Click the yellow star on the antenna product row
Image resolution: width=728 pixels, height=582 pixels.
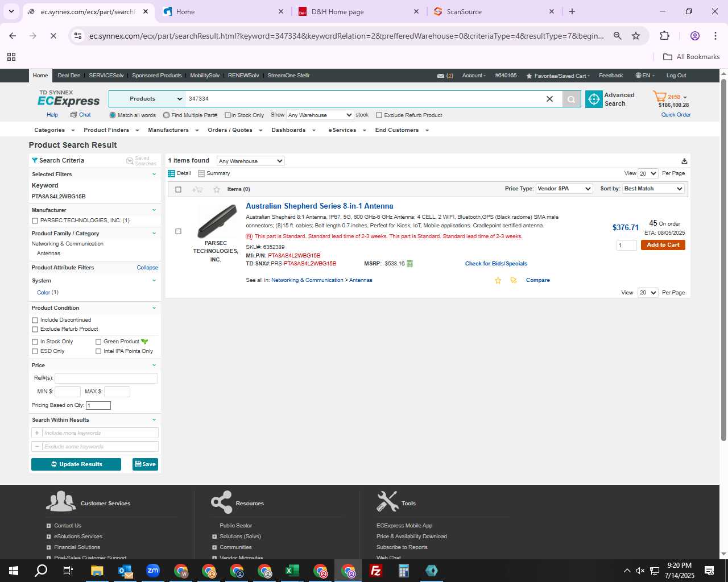coord(498,280)
